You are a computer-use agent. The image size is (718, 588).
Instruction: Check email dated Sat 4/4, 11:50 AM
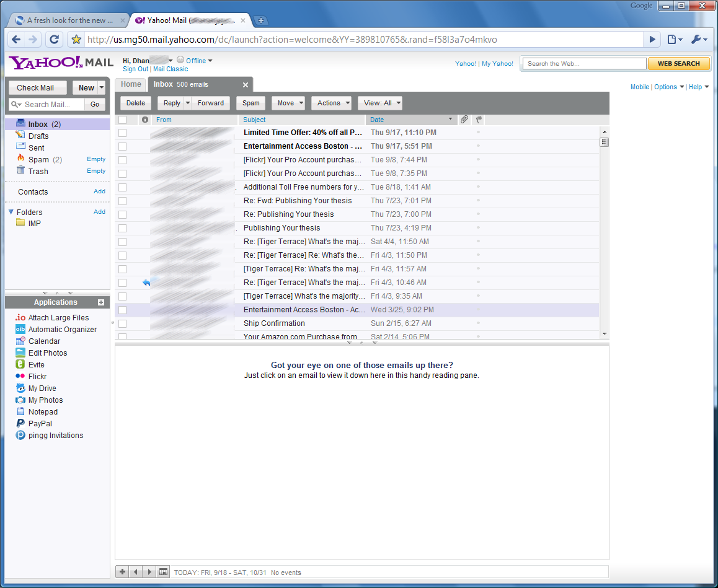click(x=122, y=242)
